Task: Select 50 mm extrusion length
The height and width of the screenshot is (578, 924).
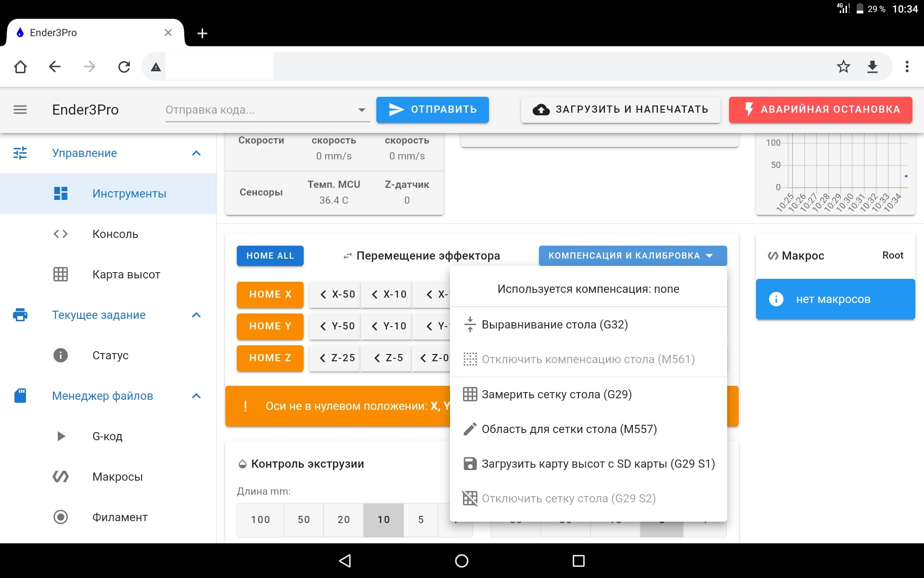Action: [x=304, y=520]
